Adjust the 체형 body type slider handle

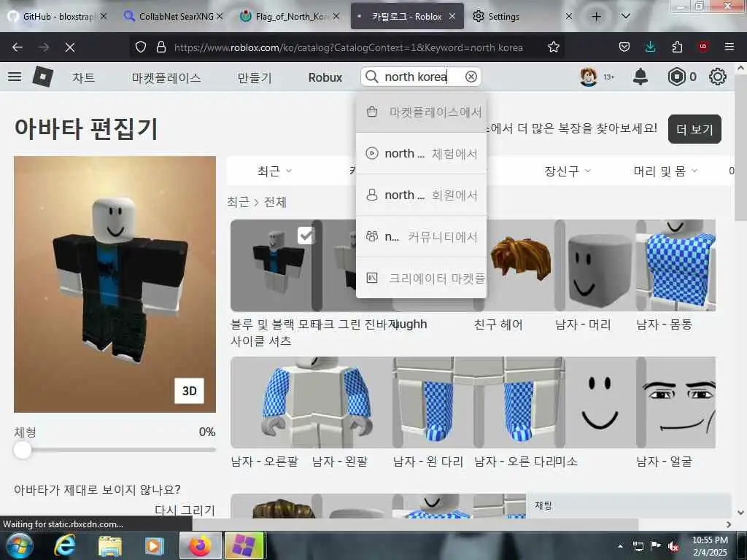pyautogui.click(x=23, y=450)
